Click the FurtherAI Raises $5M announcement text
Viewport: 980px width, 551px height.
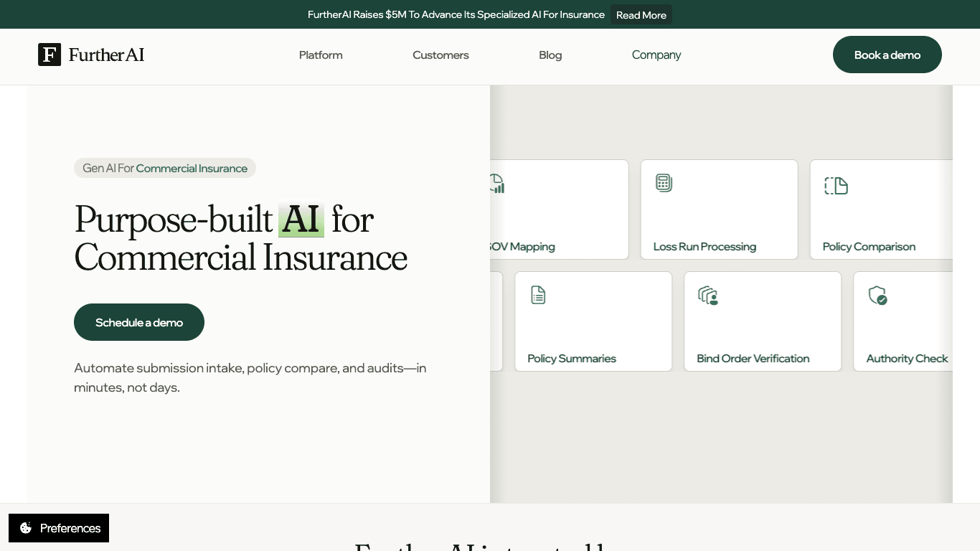tap(456, 14)
